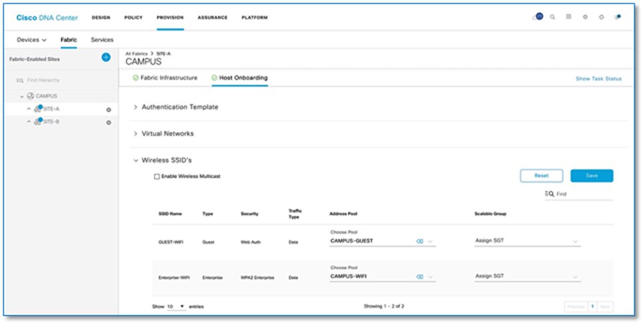Click the Save button
644x325 pixels.
[x=592, y=176]
